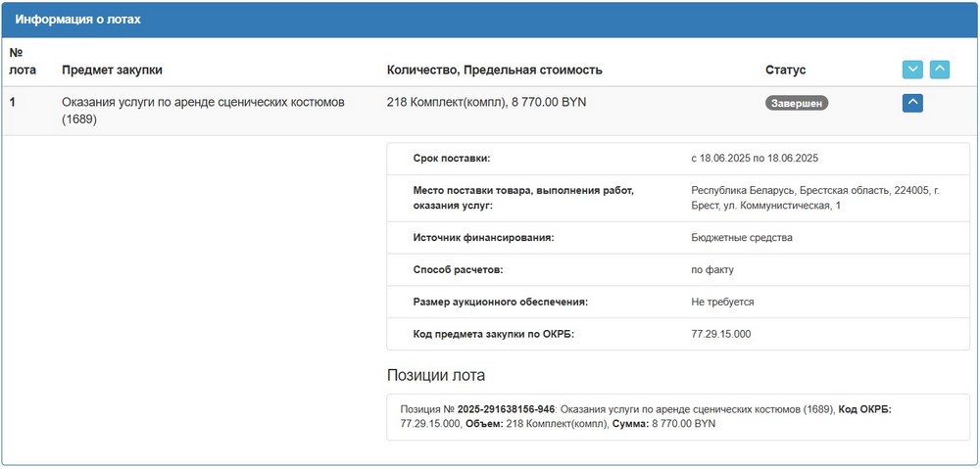
Task: Click the "Срок поставки" row label
Action: click(x=452, y=159)
